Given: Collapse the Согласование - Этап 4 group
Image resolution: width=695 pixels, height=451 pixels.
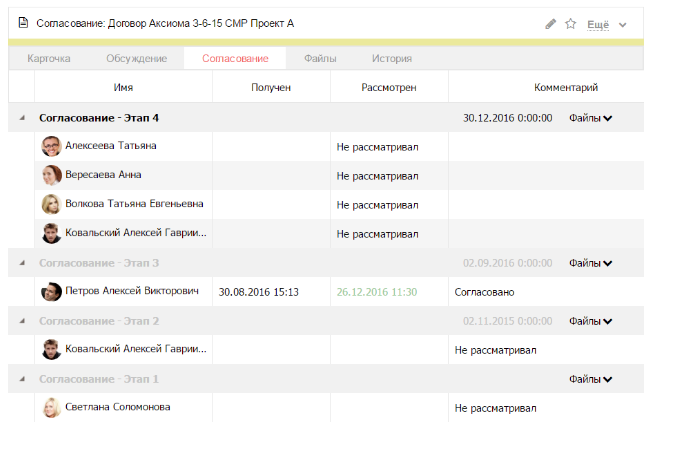Looking at the screenshot, I should coord(22,118).
